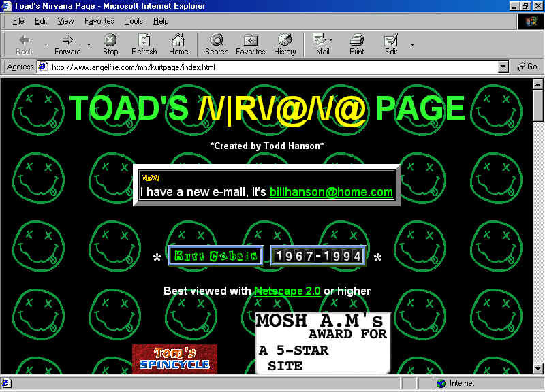This screenshot has width=545, height=392.
Task: Click the TOAD'S NIRVANA PAGE heading
Action: (267, 108)
